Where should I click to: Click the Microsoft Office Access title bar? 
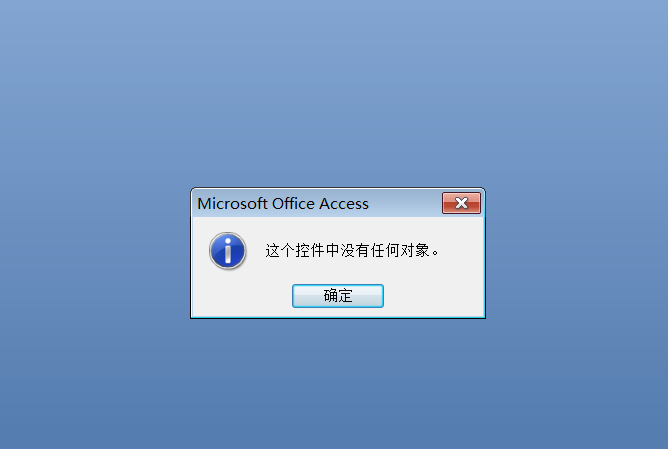(x=316, y=203)
